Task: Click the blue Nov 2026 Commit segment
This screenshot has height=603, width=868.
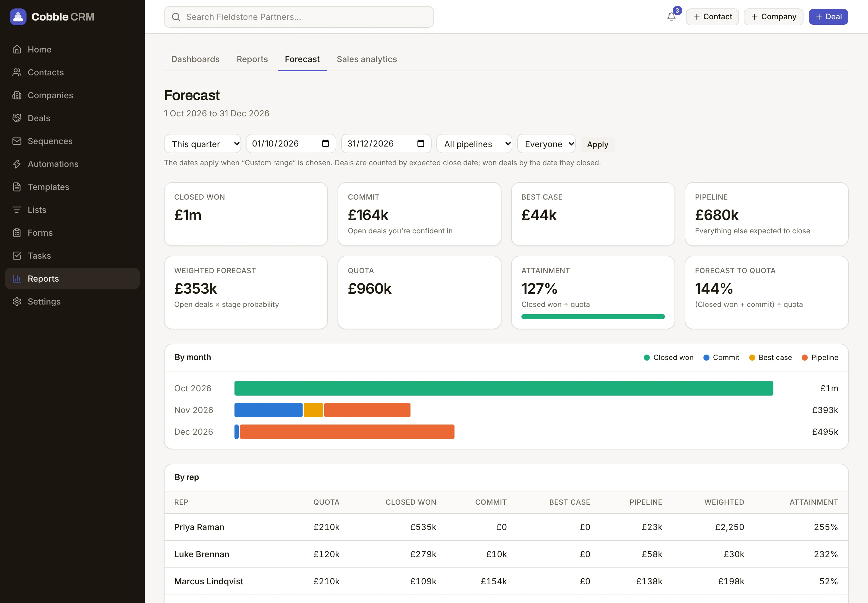Action: [x=269, y=410]
